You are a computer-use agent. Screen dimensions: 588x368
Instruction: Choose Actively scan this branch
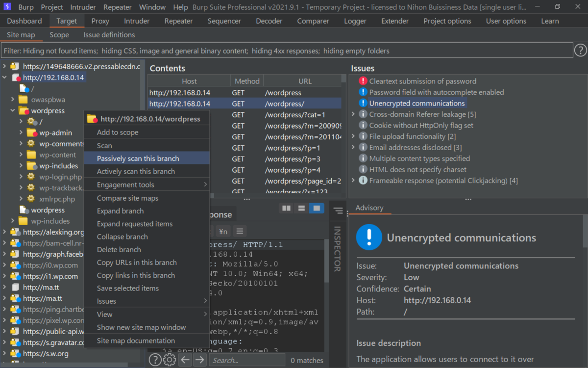[147, 171]
